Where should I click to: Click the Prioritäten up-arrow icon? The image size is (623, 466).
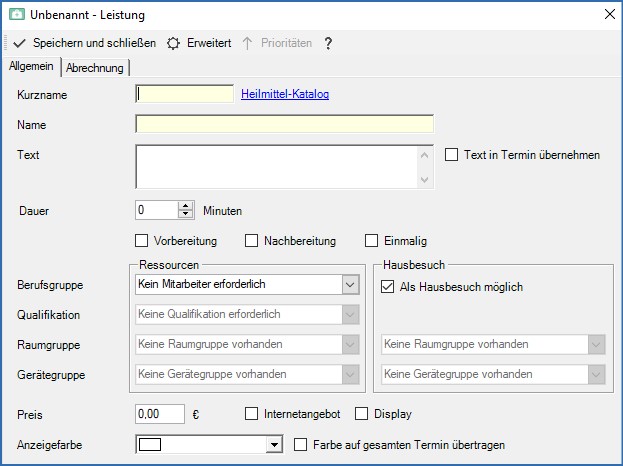point(247,43)
